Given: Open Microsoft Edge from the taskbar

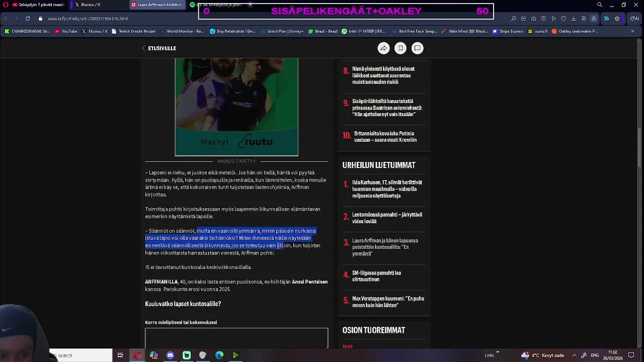Looking at the screenshot, I should [219, 355].
